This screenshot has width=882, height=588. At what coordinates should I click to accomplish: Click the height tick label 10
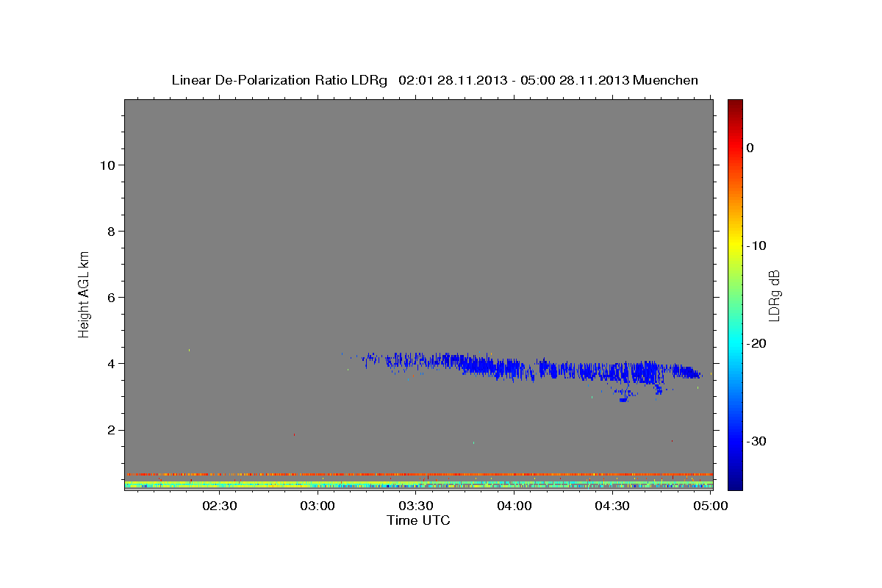pos(106,165)
